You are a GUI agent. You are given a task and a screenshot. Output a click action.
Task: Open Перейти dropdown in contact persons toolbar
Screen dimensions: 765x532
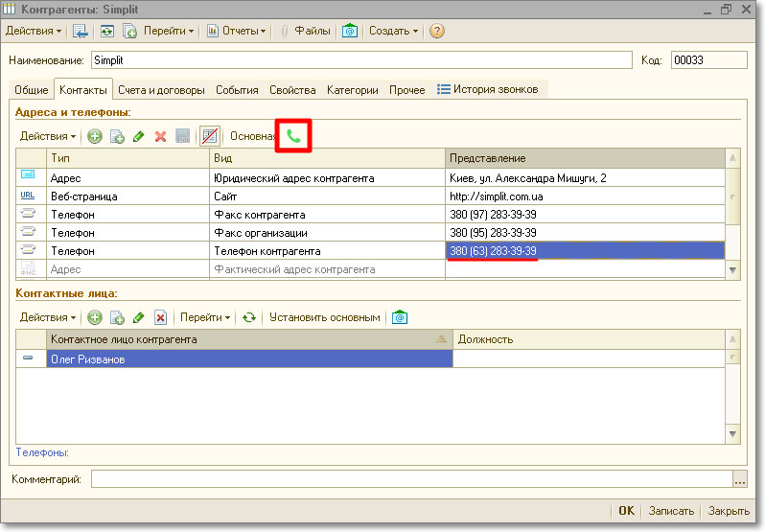205,317
